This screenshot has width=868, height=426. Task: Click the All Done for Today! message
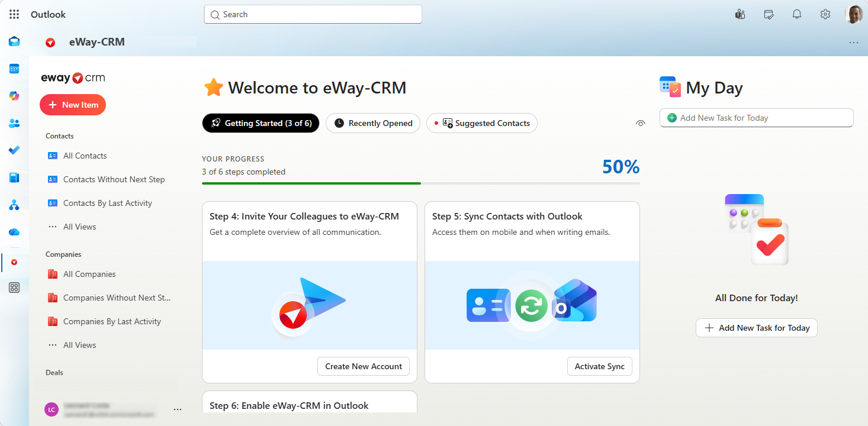pyautogui.click(x=757, y=298)
